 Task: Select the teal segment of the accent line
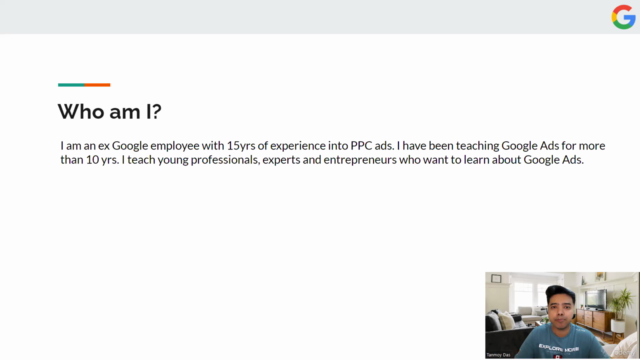(71, 85)
